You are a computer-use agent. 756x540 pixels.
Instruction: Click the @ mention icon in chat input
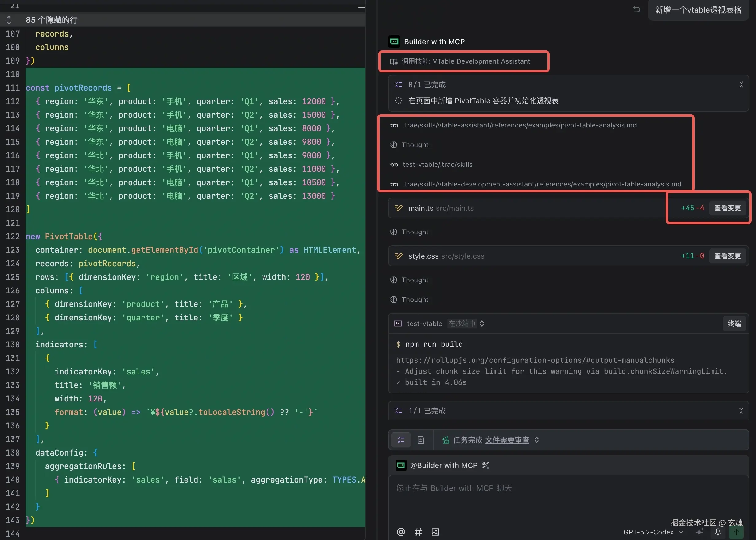click(x=401, y=532)
